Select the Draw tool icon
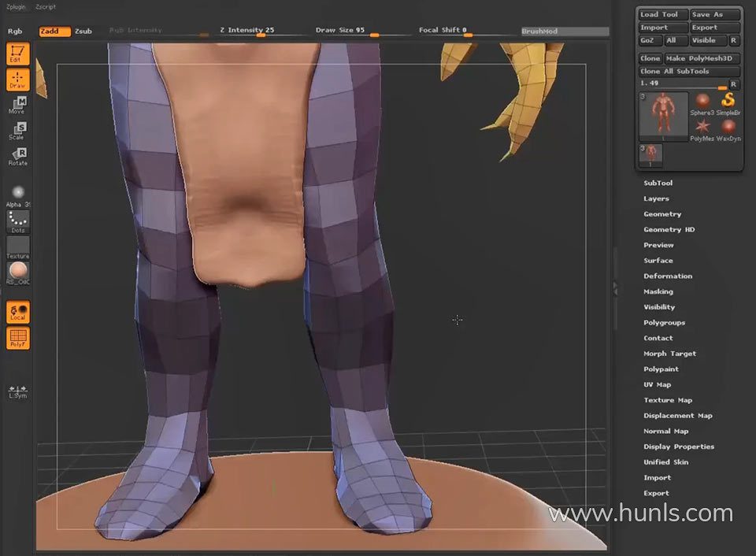The height and width of the screenshot is (556, 756). (17, 80)
